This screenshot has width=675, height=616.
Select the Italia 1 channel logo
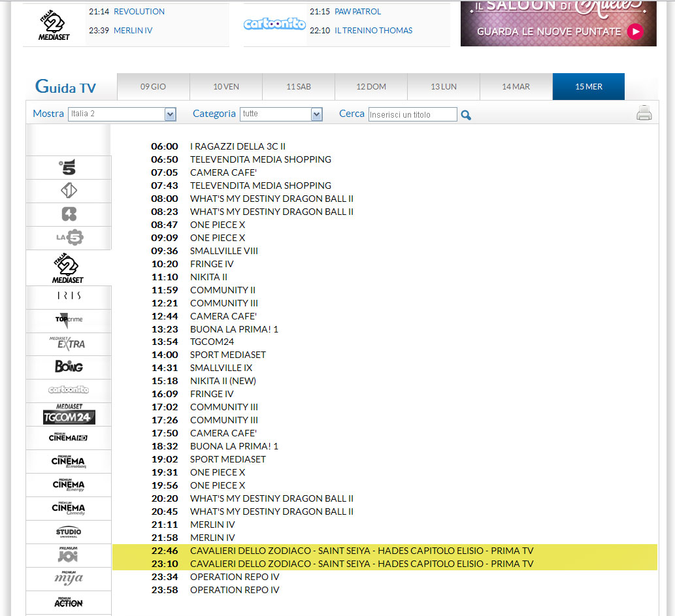point(69,190)
